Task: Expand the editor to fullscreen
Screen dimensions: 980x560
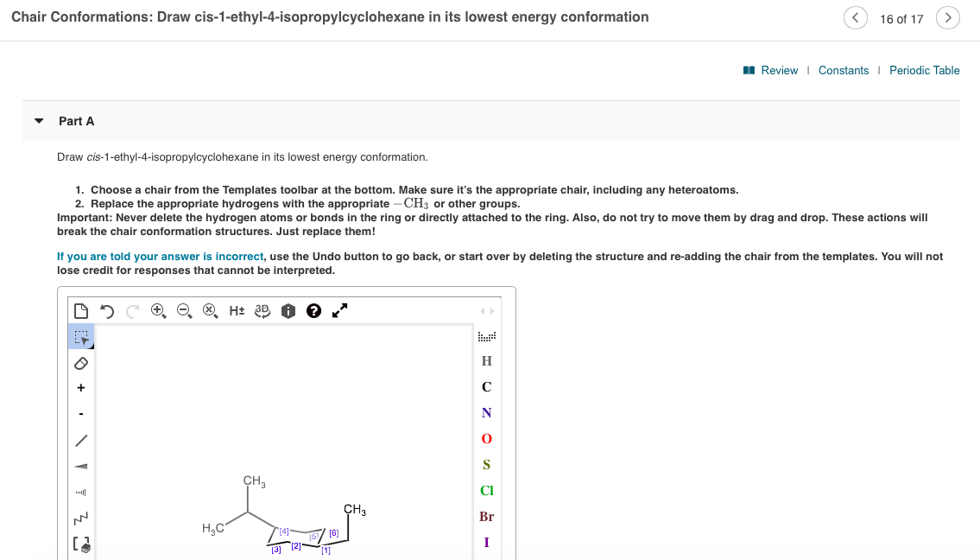Action: 338,309
